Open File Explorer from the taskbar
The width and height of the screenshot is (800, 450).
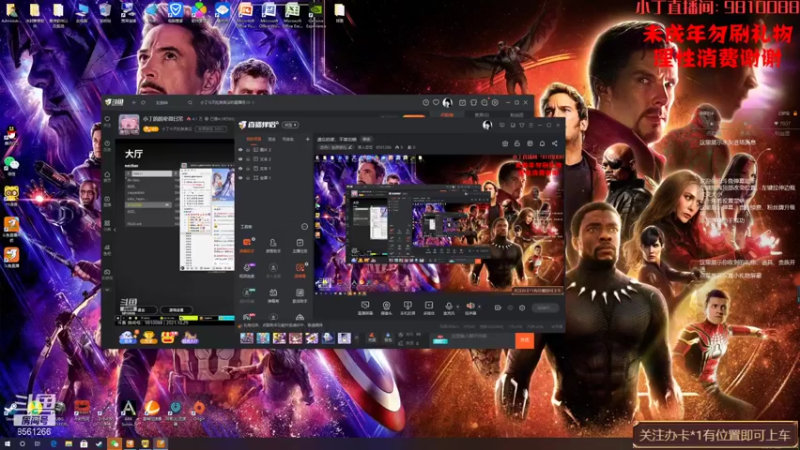click(68, 444)
